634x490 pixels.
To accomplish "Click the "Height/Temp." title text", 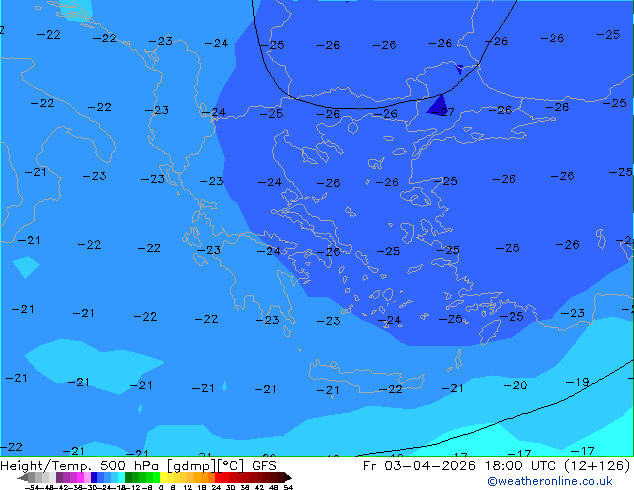I will pos(47,466).
